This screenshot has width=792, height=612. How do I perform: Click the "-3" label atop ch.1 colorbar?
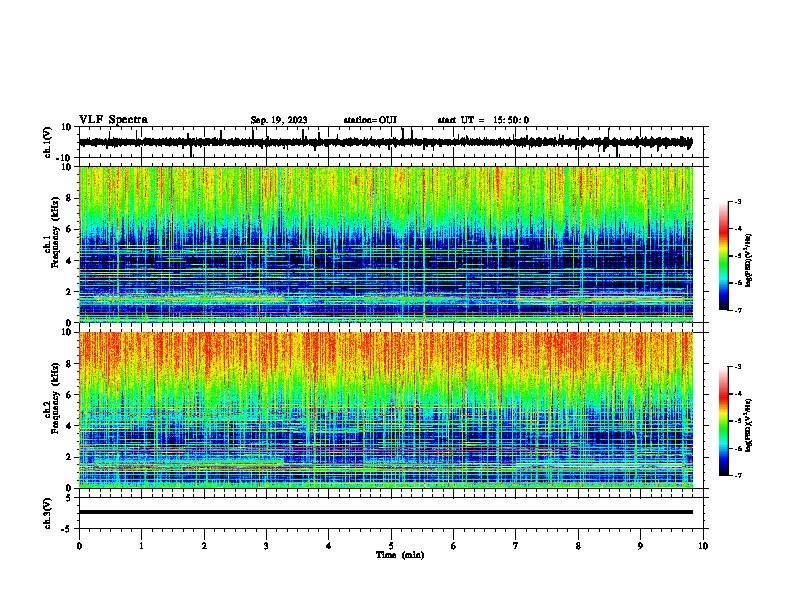click(738, 201)
